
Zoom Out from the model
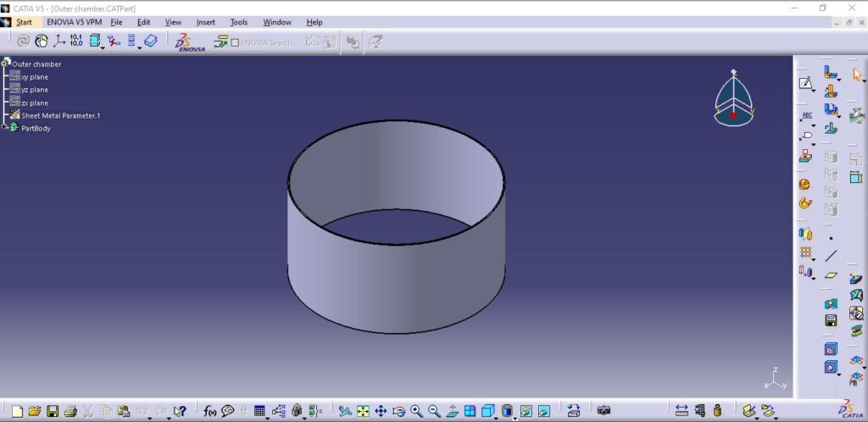click(x=435, y=411)
